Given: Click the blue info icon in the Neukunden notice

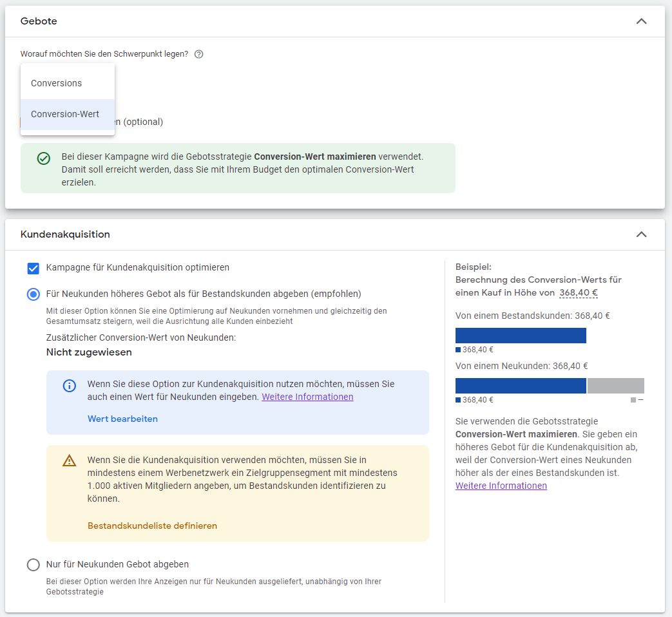Looking at the screenshot, I should (x=69, y=386).
